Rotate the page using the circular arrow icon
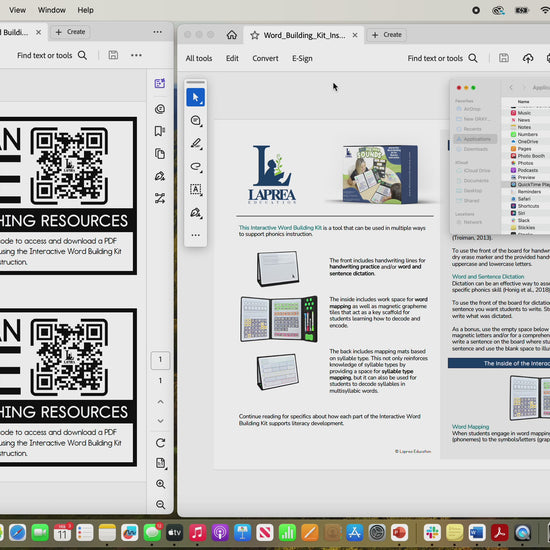Image resolution: width=550 pixels, height=550 pixels. pyautogui.click(x=160, y=443)
